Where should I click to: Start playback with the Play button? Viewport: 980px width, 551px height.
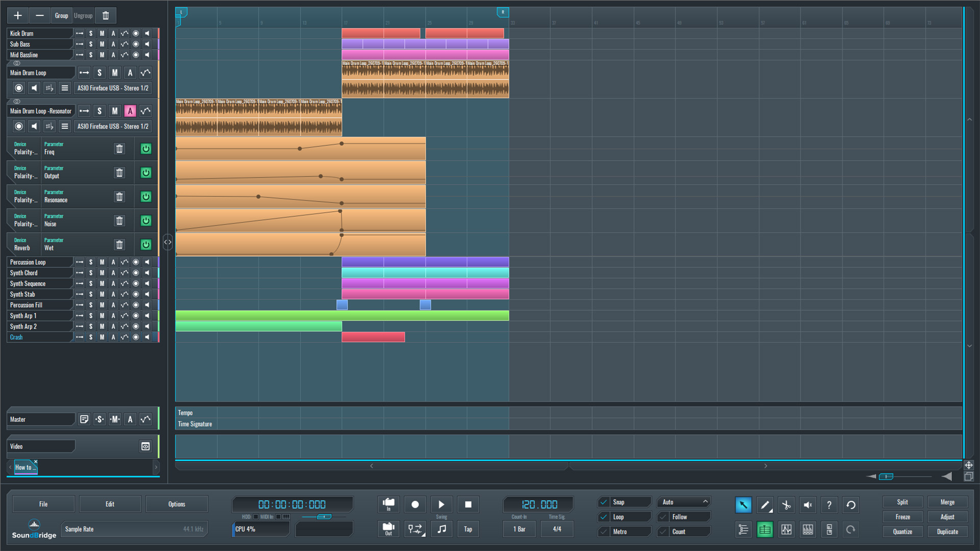(442, 504)
